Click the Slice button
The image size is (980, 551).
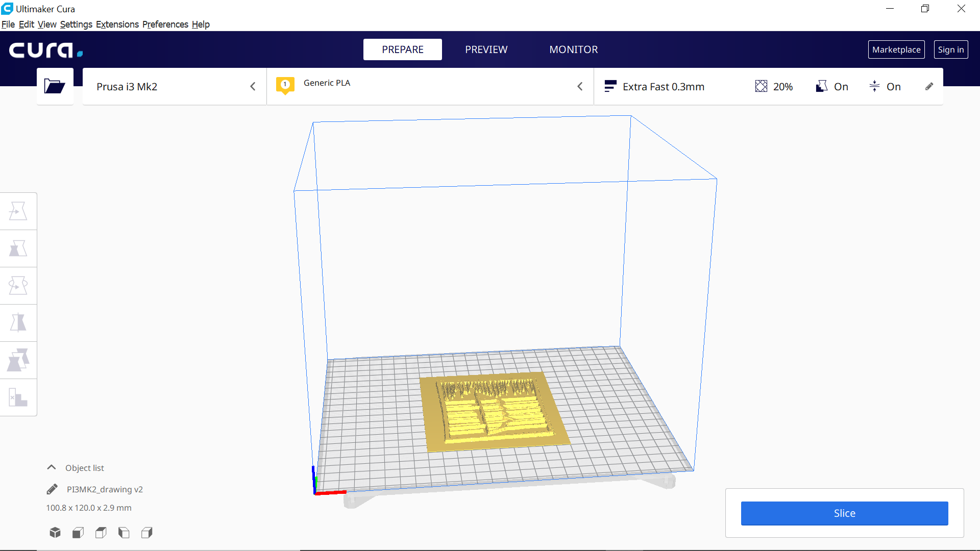click(x=844, y=513)
